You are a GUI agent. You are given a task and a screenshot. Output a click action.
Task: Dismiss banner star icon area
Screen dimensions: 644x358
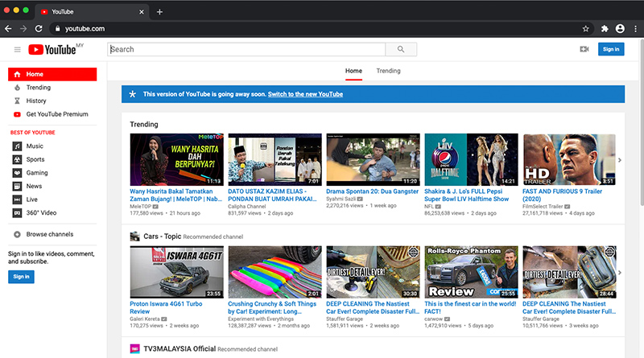[x=132, y=94]
